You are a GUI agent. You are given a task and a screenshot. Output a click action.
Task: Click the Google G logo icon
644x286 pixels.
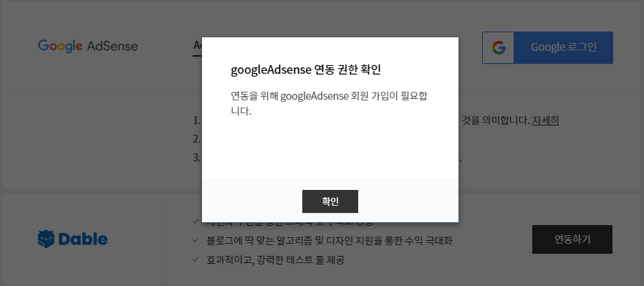pyautogui.click(x=499, y=47)
